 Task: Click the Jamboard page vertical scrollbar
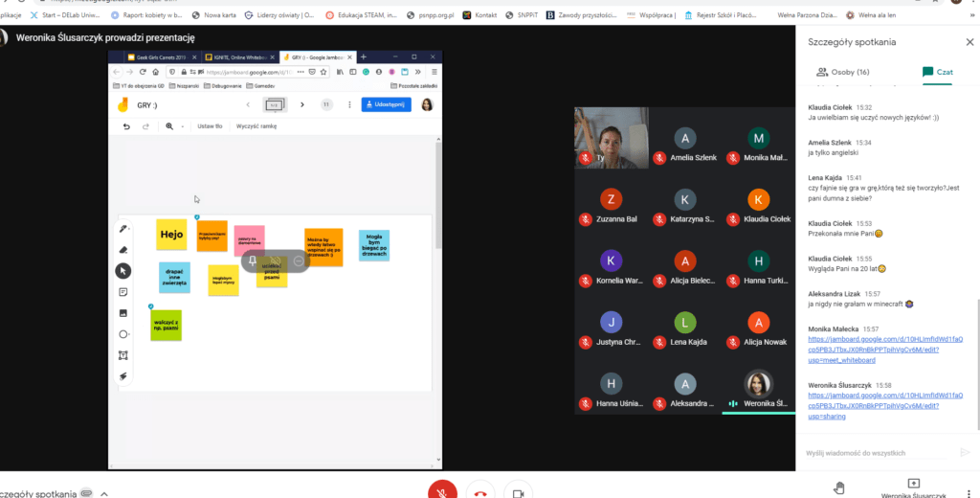(x=438, y=195)
